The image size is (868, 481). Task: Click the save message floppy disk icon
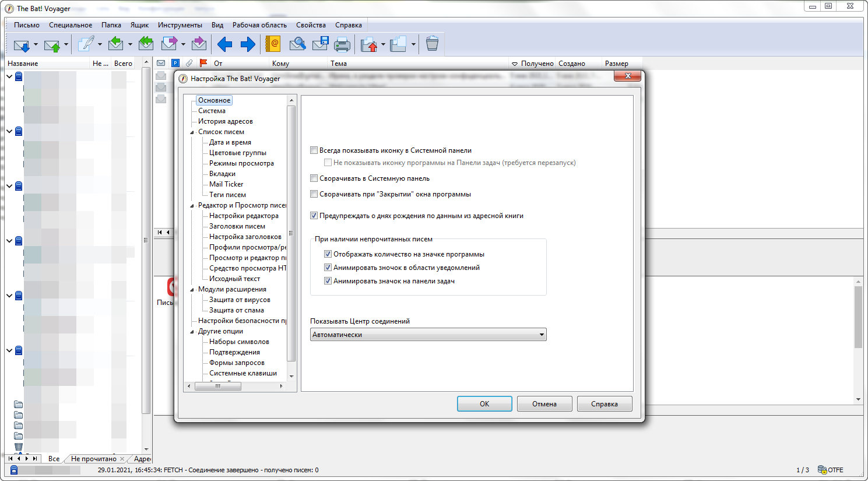click(x=320, y=44)
